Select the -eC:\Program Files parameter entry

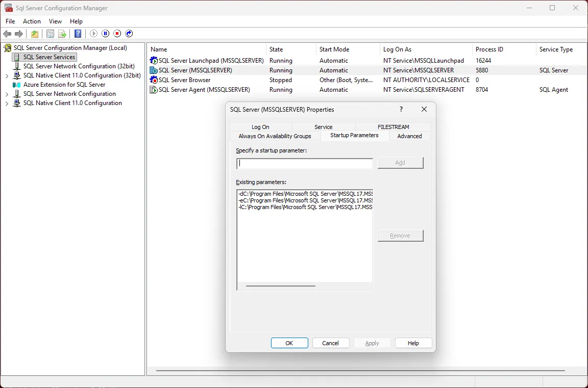coord(305,200)
